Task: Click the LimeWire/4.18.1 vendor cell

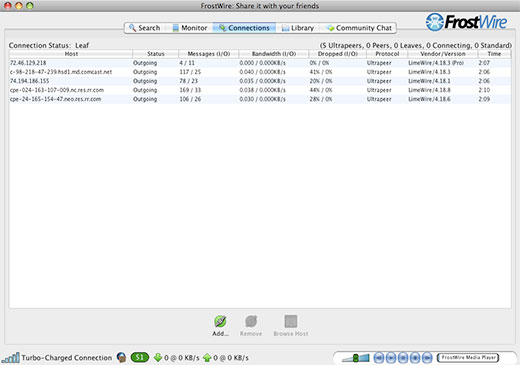Action: [x=429, y=81]
